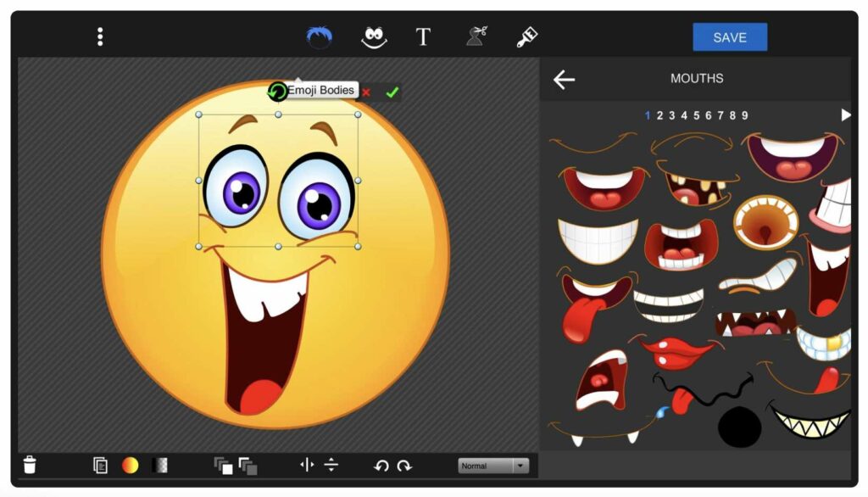Choose the thin smile line mouth
The width and height of the screenshot is (868, 497).
click(593, 144)
